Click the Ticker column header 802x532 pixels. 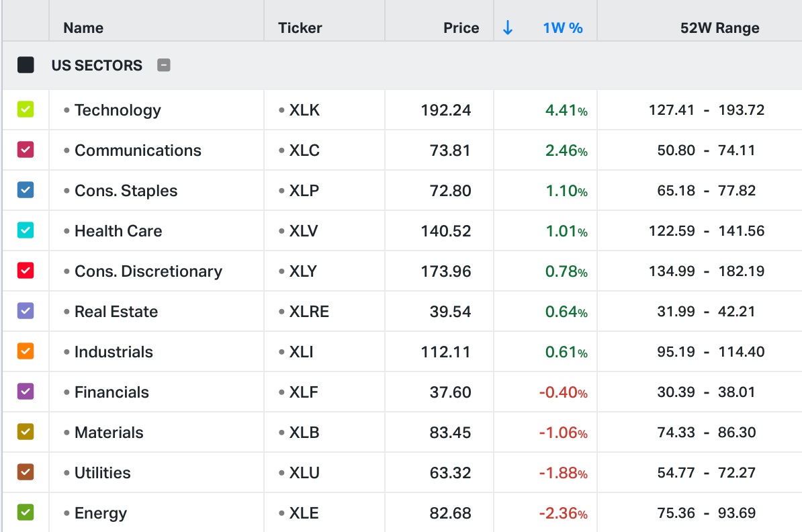300,28
